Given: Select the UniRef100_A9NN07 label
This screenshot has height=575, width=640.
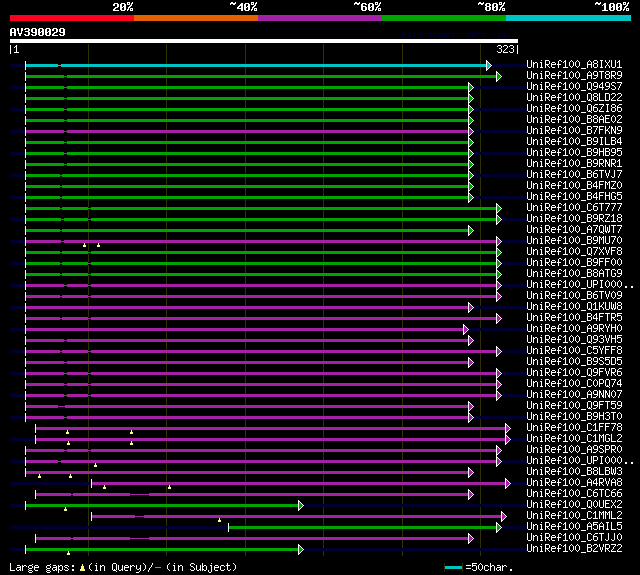Looking at the screenshot, I should tap(574, 395).
